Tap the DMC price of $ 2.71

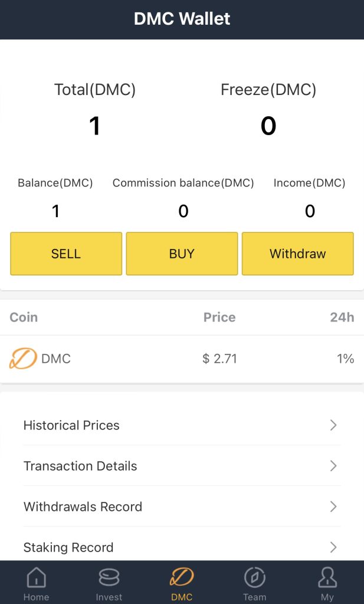(x=219, y=359)
